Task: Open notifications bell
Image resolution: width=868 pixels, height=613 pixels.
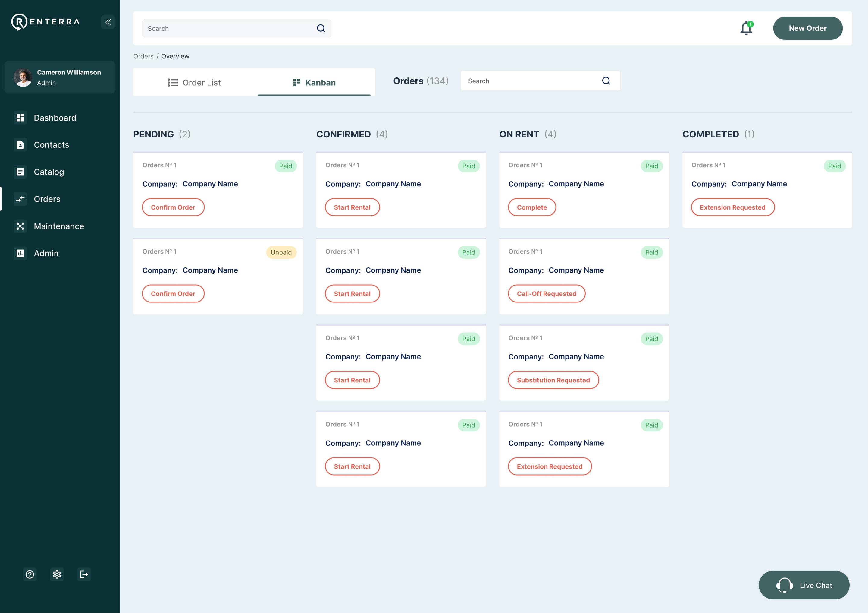Action: (x=747, y=28)
